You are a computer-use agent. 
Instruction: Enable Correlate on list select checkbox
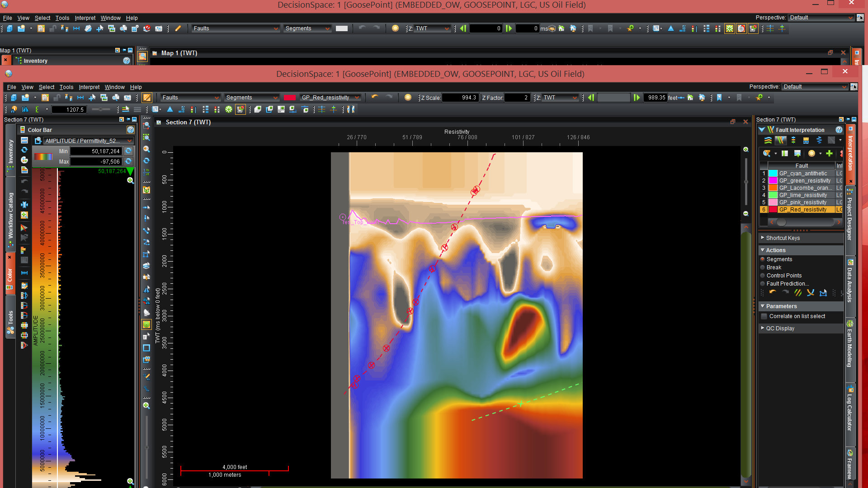click(x=764, y=316)
